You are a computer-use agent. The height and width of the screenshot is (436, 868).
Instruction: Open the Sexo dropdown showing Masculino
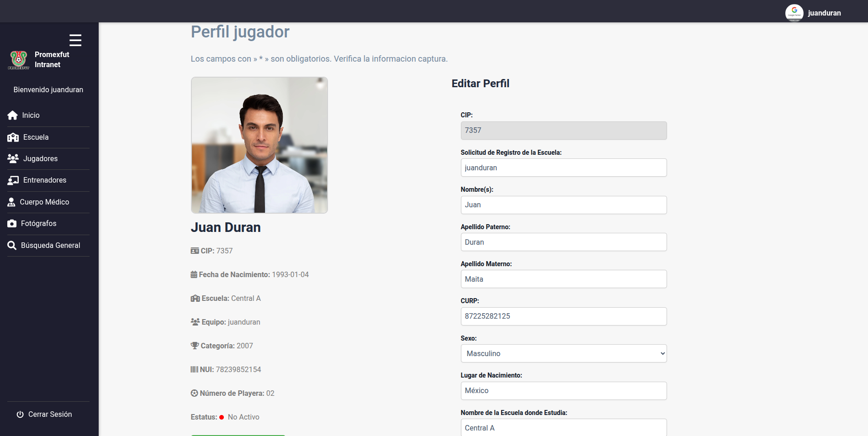563,353
